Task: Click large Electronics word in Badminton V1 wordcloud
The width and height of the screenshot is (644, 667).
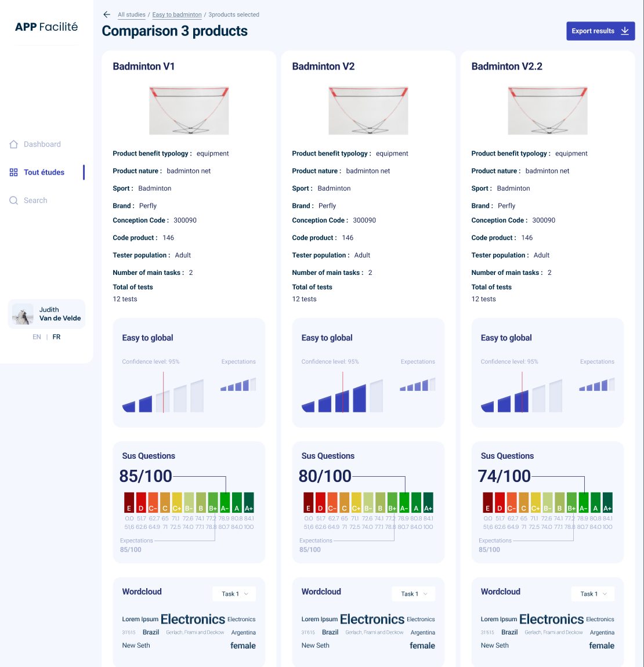Action: tap(193, 619)
